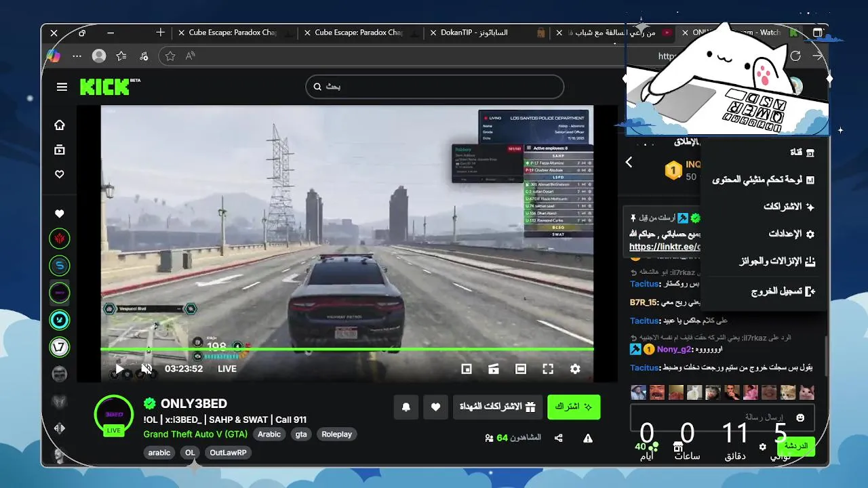Click username Nony_g2 in chat
The width and height of the screenshot is (868, 488).
click(674, 349)
